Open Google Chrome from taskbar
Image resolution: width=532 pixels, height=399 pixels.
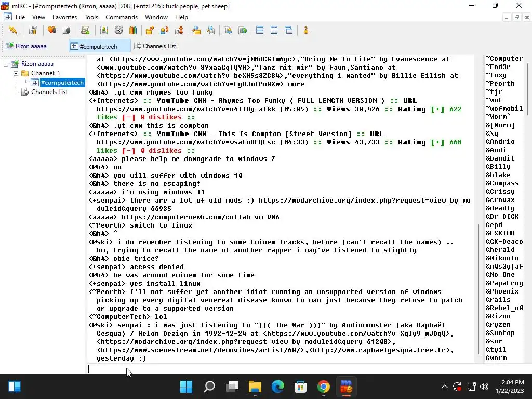[x=323, y=387]
